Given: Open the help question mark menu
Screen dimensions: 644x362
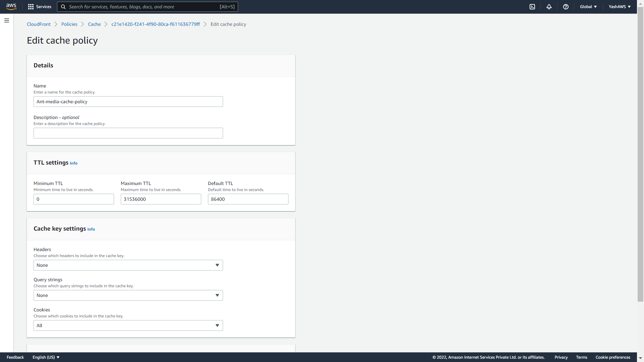Looking at the screenshot, I should click(x=566, y=7).
